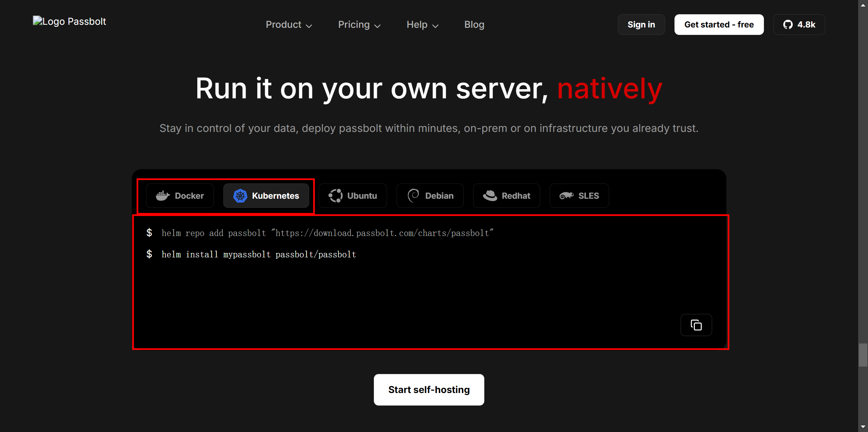The width and height of the screenshot is (868, 432).
Task: Copy commands with the clipboard icon
Action: [x=696, y=325]
